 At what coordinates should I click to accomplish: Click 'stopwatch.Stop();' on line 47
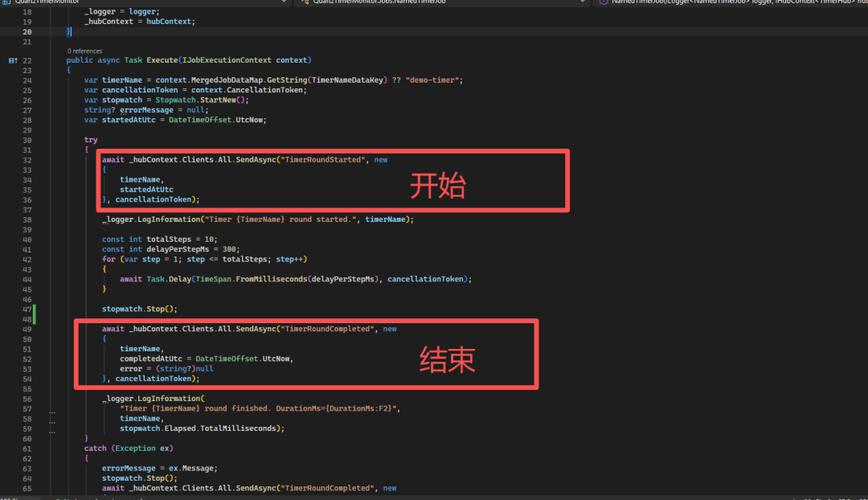tap(140, 309)
